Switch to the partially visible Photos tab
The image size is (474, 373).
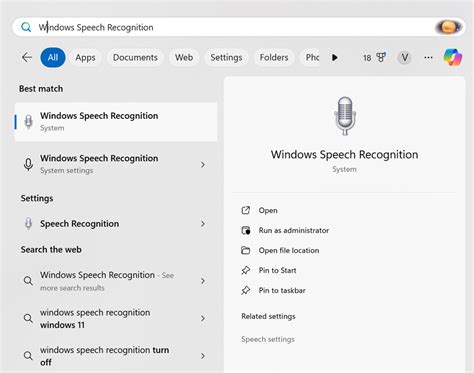pyautogui.click(x=311, y=57)
